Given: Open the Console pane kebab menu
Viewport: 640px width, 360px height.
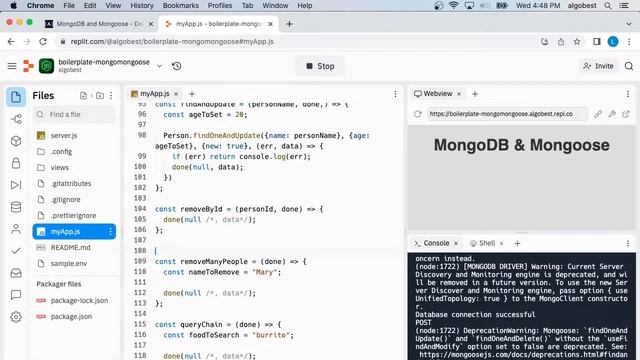Looking at the screenshot, I should [x=628, y=244].
